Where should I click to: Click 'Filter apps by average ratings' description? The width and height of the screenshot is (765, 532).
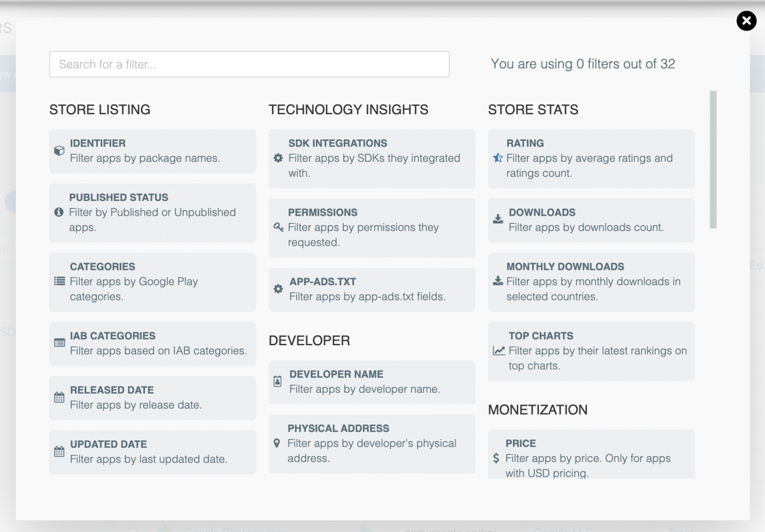(590, 165)
